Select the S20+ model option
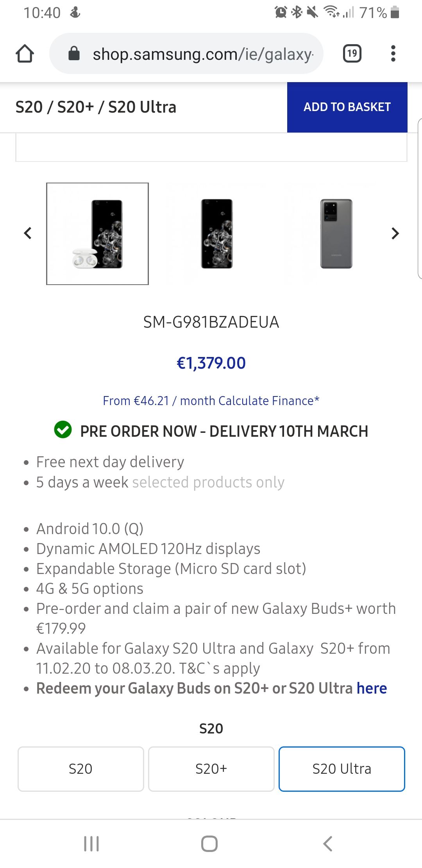422x868 pixels. pos(211,769)
